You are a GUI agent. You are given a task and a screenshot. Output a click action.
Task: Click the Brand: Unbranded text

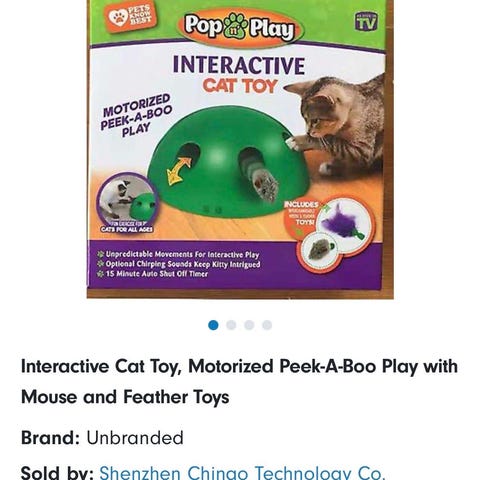coord(102,438)
